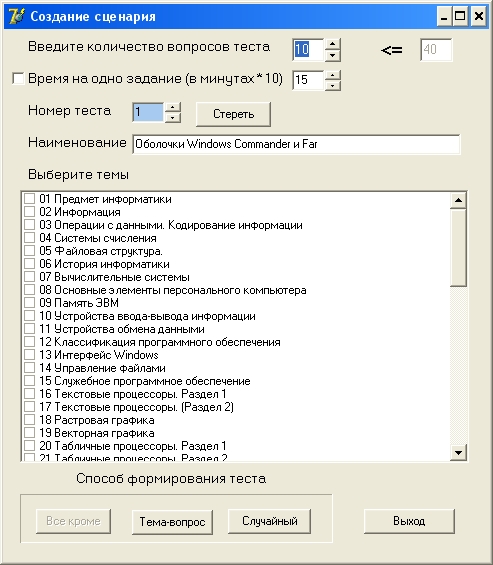
Task: Click the application icon in title bar
Action: pos(16,16)
